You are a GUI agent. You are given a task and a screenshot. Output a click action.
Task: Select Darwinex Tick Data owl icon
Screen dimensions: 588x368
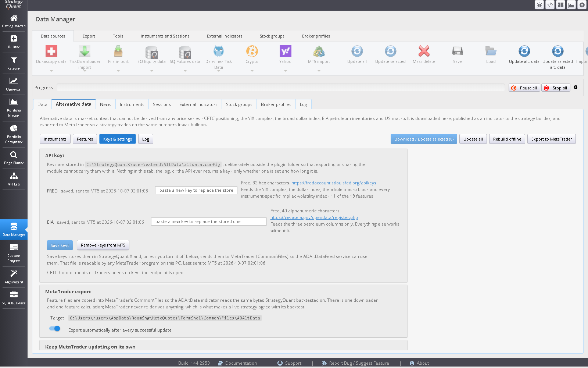[x=218, y=51]
